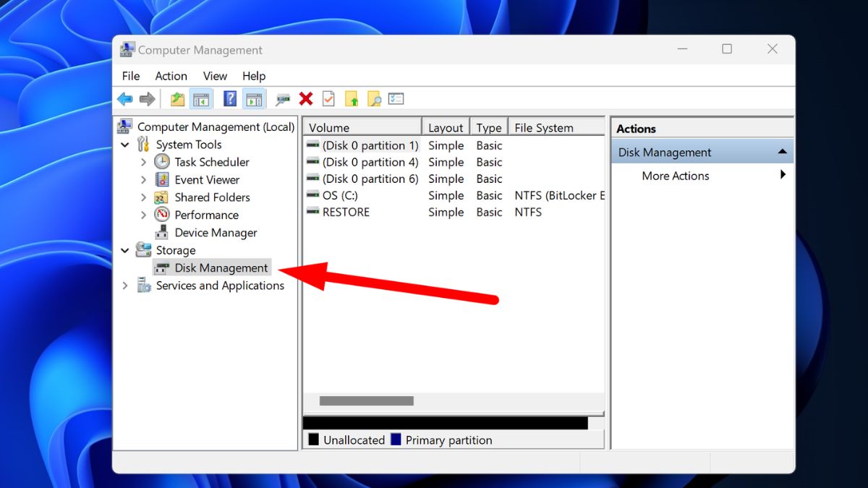Click the blue Primary partition legend swatch

pos(396,440)
